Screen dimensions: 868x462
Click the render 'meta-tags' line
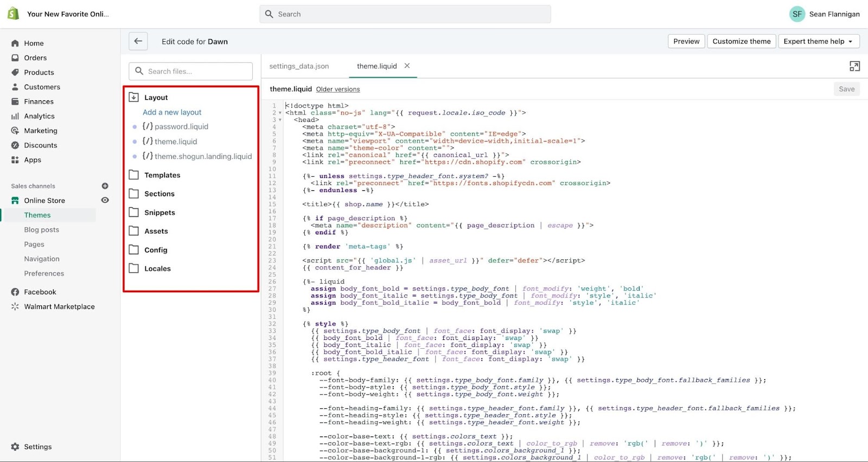(x=353, y=247)
